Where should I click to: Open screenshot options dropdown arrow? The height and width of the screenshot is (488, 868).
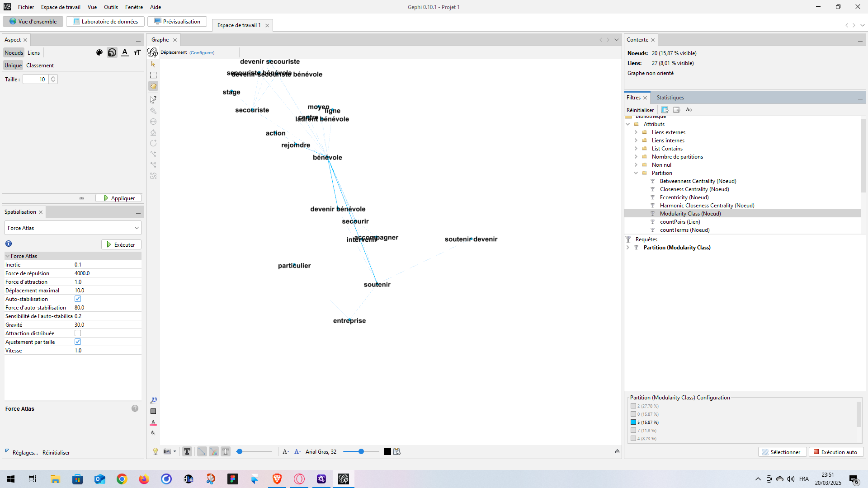coord(175,451)
